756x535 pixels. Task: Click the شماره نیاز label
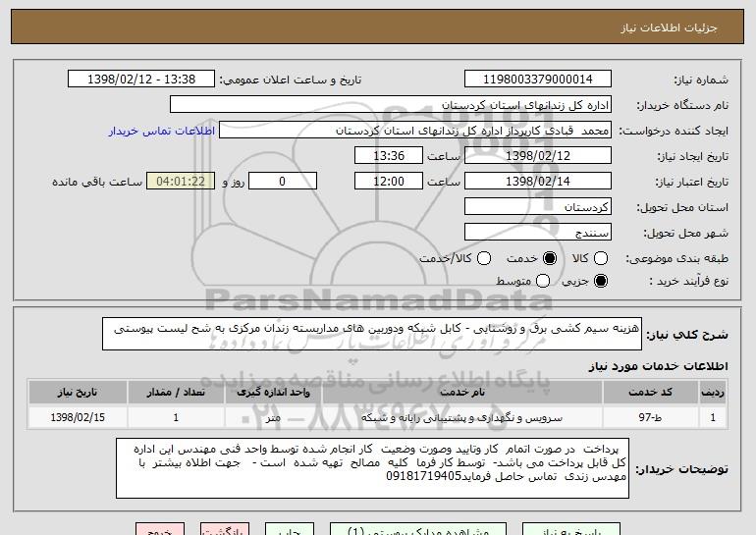pos(701,80)
